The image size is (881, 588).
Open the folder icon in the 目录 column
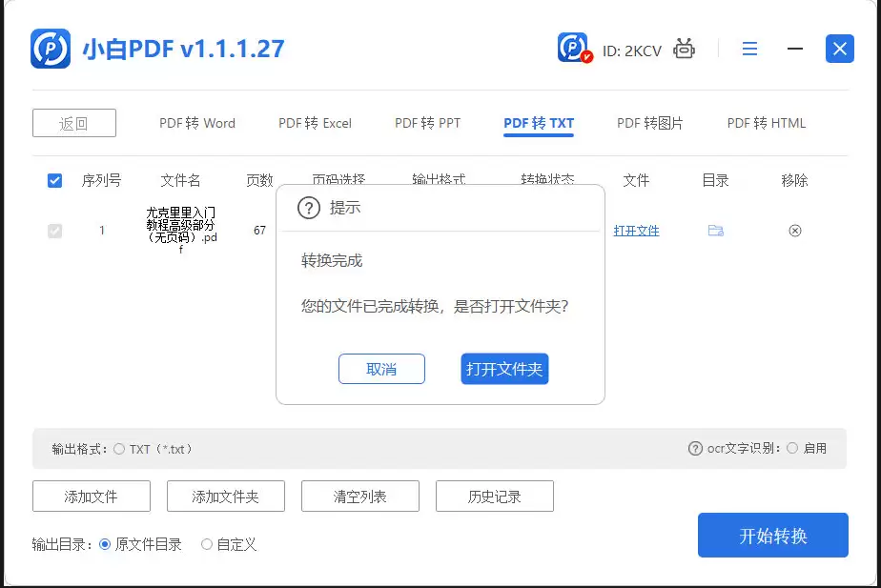click(x=715, y=231)
